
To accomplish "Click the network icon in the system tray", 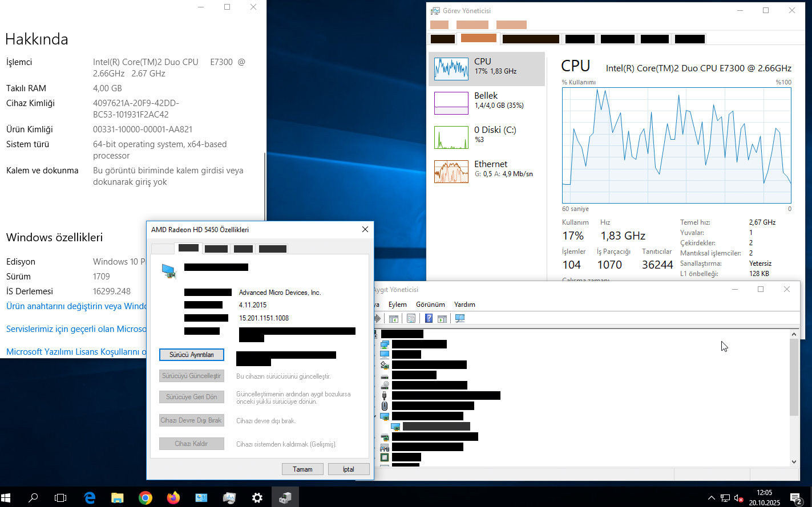I will [725, 498].
